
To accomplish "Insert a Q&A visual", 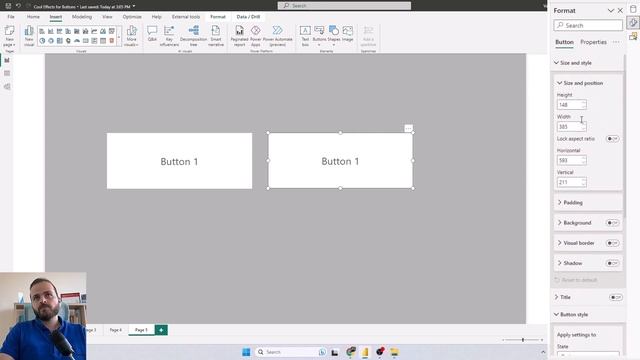I will tap(152, 33).
